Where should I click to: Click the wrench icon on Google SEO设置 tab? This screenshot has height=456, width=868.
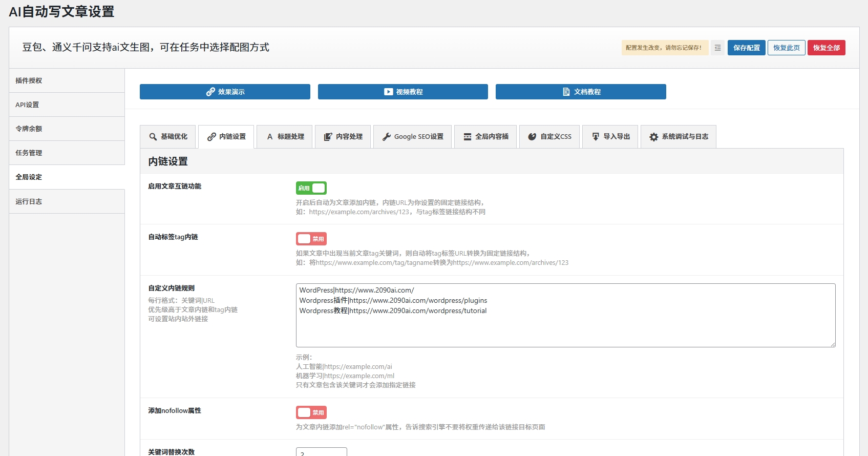387,137
